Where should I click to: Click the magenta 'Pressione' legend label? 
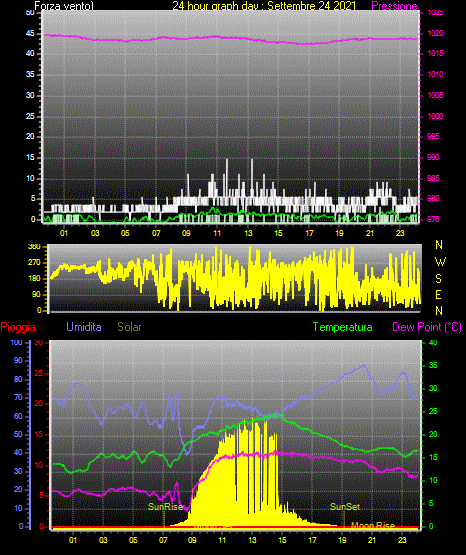coord(394,6)
